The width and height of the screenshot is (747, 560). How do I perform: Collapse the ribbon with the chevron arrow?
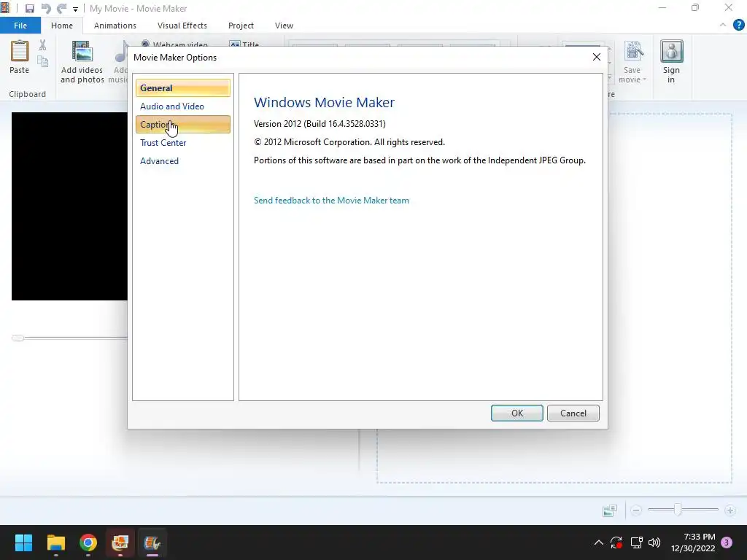click(x=723, y=25)
